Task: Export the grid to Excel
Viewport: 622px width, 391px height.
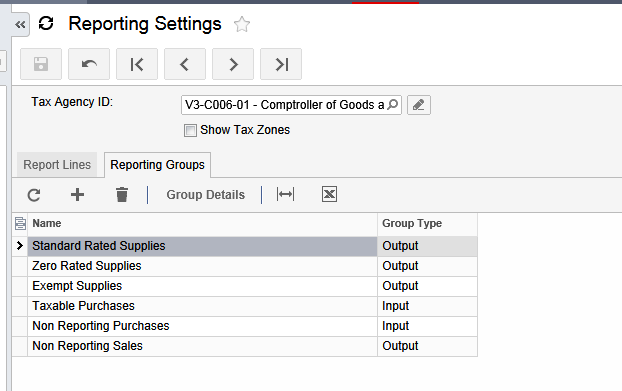Action: coord(329,194)
